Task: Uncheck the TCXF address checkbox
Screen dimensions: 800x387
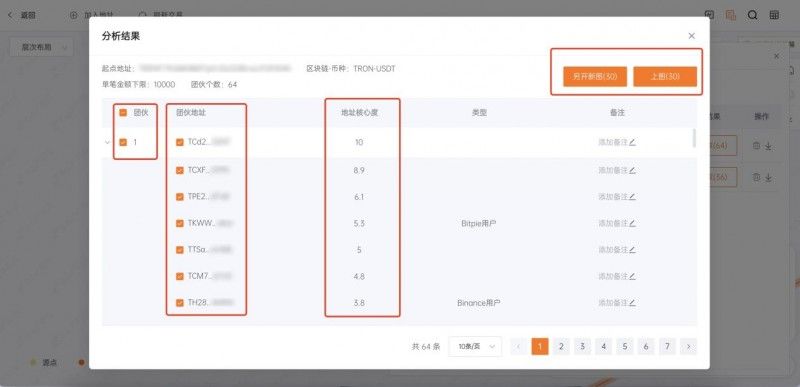Action: (x=180, y=170)
